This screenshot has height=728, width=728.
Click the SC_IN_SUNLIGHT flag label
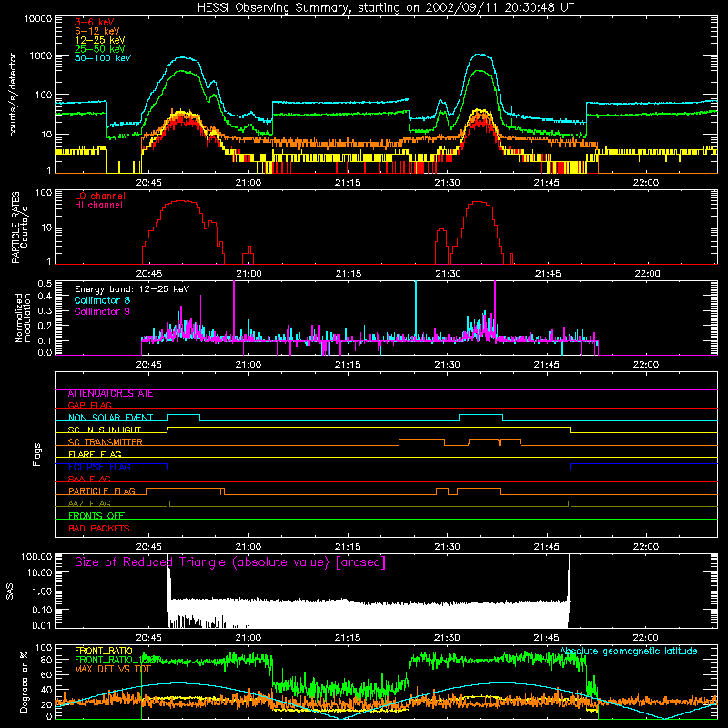point(105,430)
